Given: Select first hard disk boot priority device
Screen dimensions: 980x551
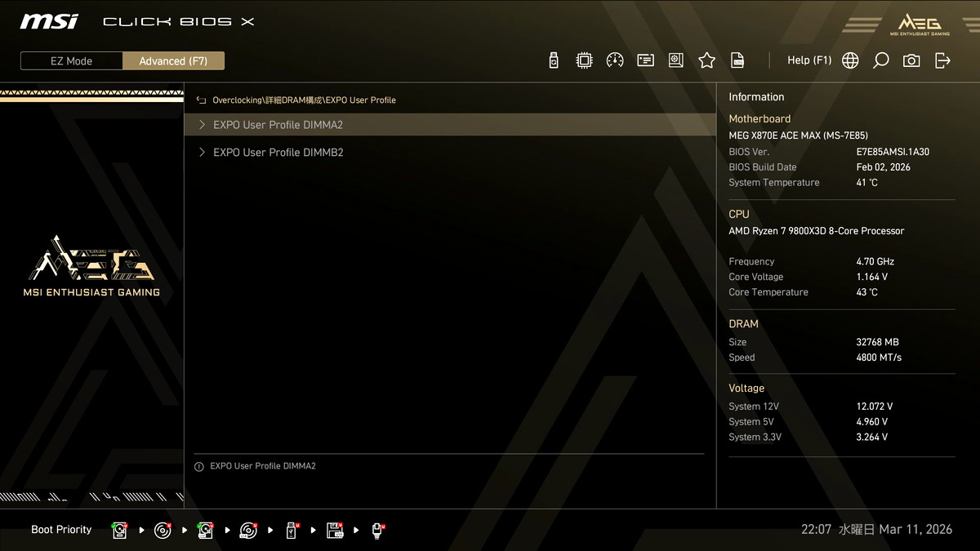Looking at the screenshot, I should 120,531.
